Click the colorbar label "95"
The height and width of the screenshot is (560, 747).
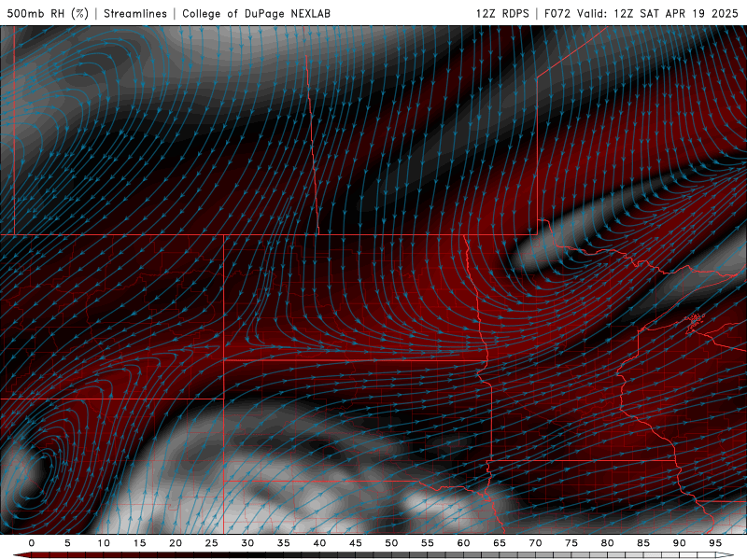[x=715, y=543]
